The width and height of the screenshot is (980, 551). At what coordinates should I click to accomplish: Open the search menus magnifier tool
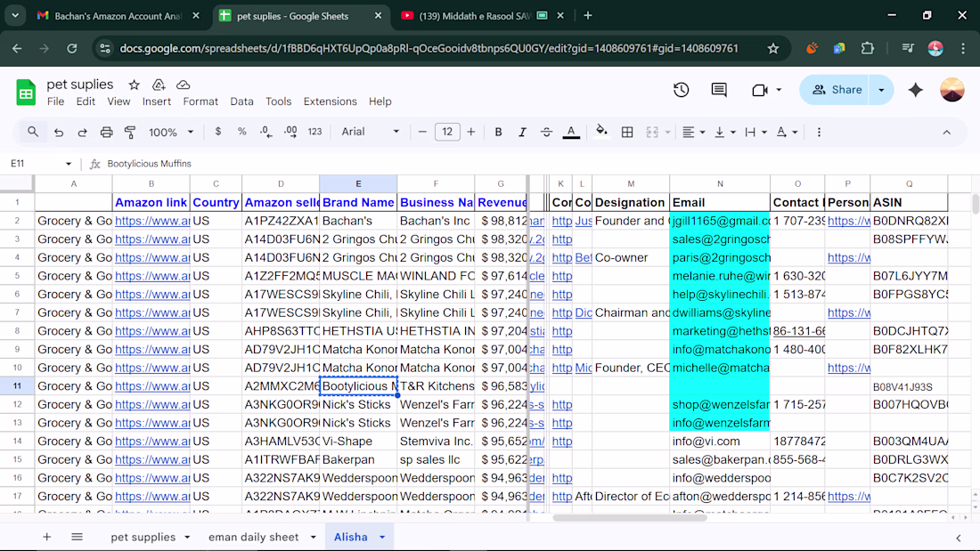point(32,132)
